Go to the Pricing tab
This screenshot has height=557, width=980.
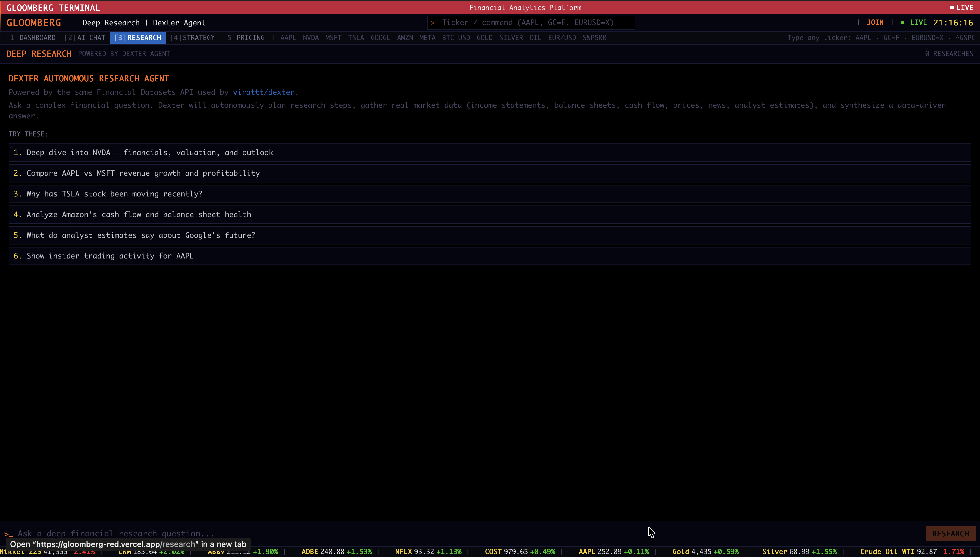coord(244,37)
